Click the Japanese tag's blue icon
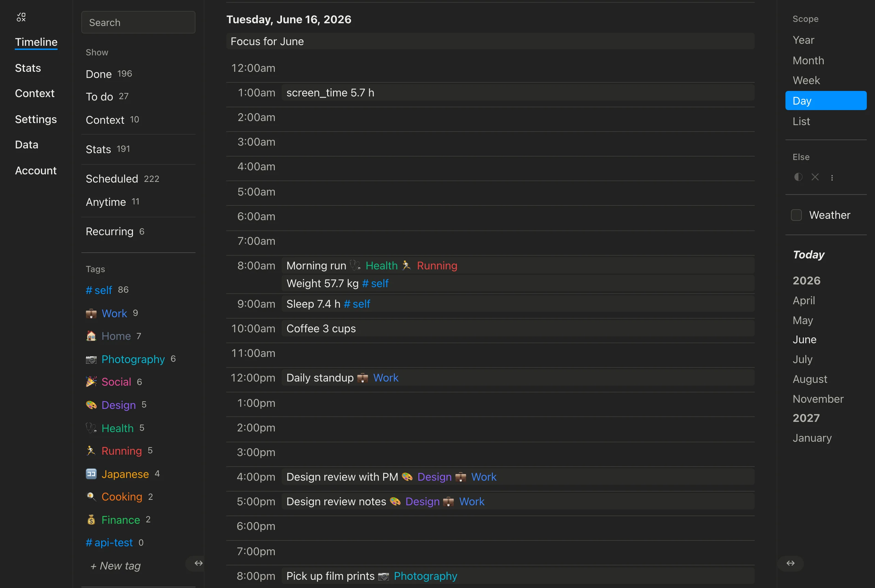 [91, 474]
